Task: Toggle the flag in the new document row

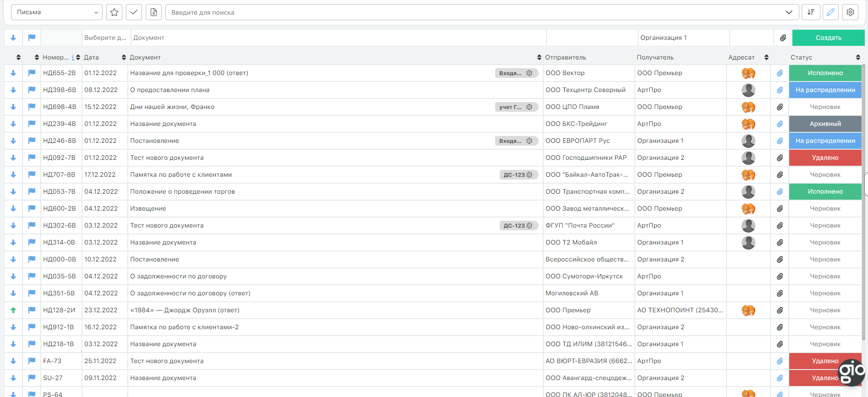Action: click(32, 38)
